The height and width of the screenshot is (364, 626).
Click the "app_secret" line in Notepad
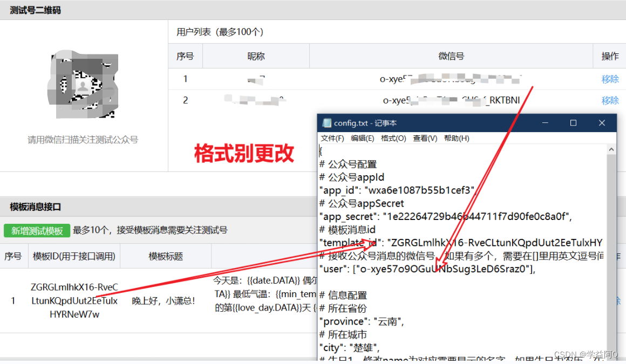[446, 217]
